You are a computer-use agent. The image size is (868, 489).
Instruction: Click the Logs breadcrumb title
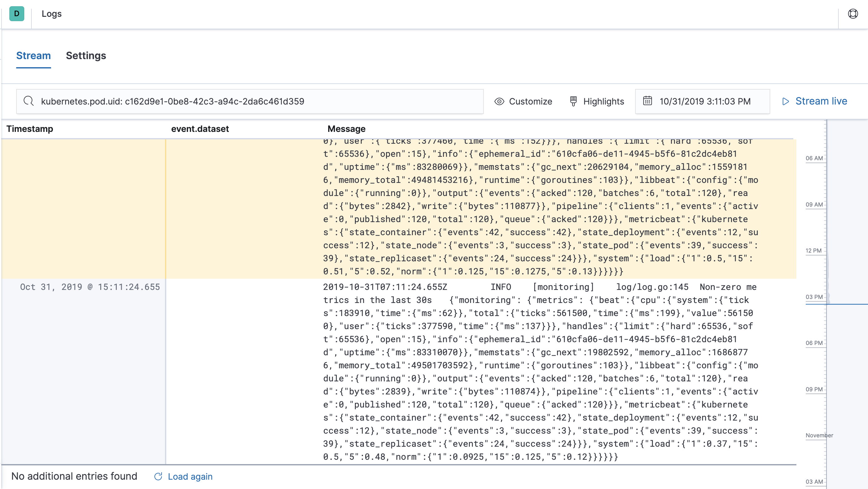[52, 14]
